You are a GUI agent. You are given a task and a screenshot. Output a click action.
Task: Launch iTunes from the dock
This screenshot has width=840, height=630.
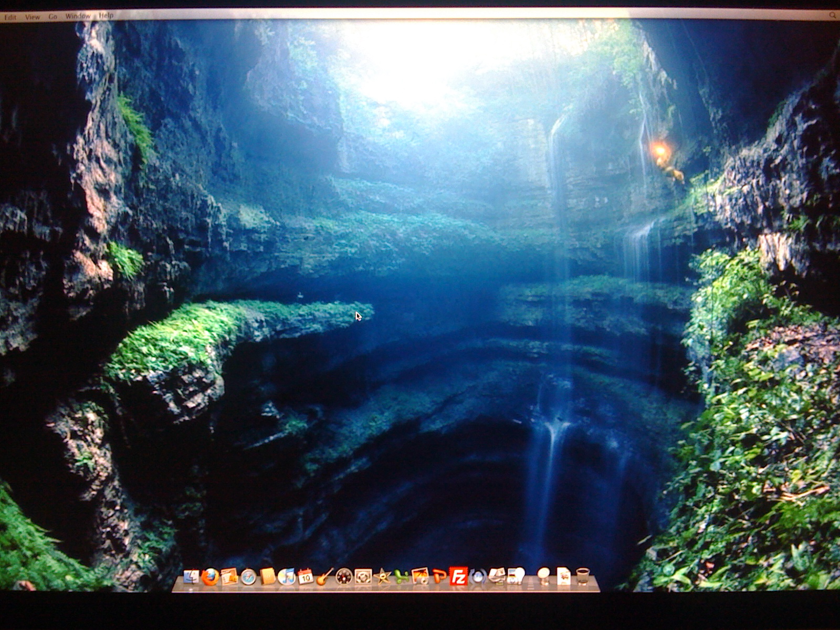[x=287, y=576]
